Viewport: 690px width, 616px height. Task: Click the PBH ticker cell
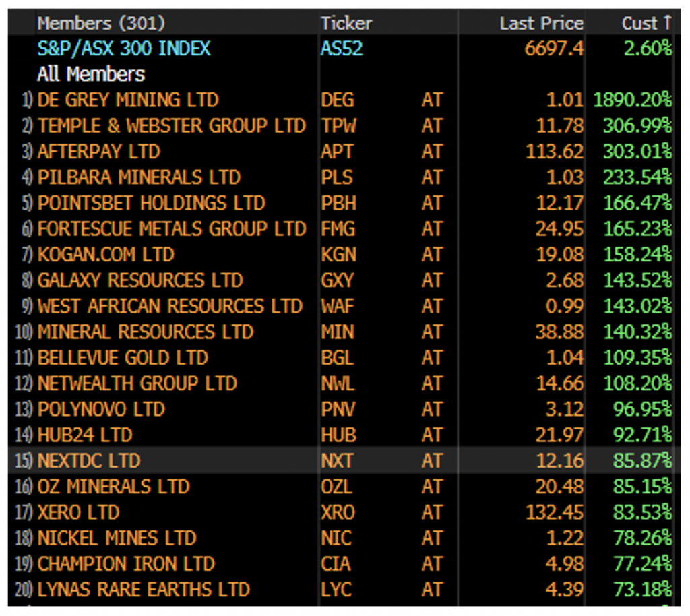pos(338,203)
